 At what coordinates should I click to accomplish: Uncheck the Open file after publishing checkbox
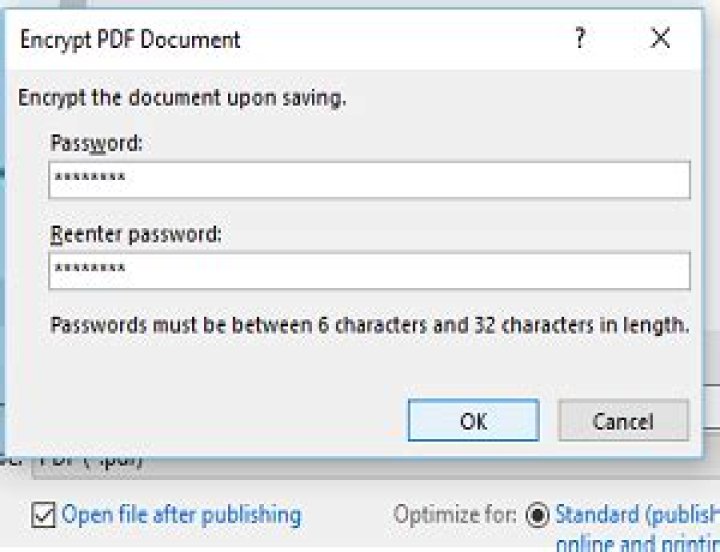(x=44, y=516)
